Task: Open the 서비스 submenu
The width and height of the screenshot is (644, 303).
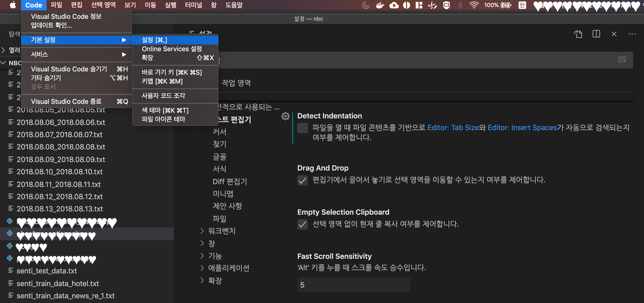Action: (x=77, y=54)
